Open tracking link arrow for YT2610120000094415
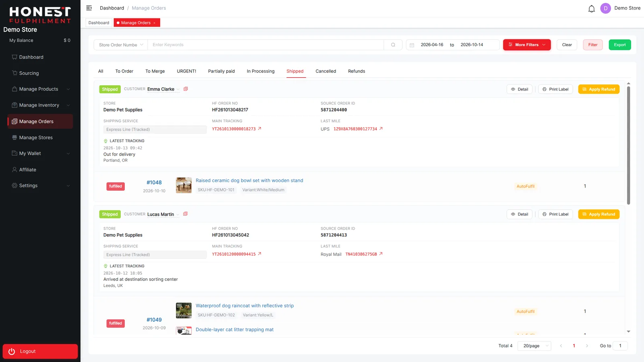This screenshot has width=644, height=362. tap(260, 254)
